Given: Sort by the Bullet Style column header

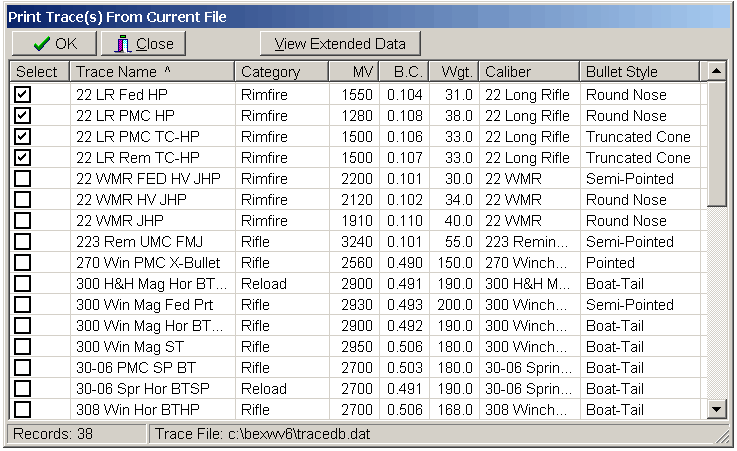Looking at the screenshot, I should coord(640,71).
